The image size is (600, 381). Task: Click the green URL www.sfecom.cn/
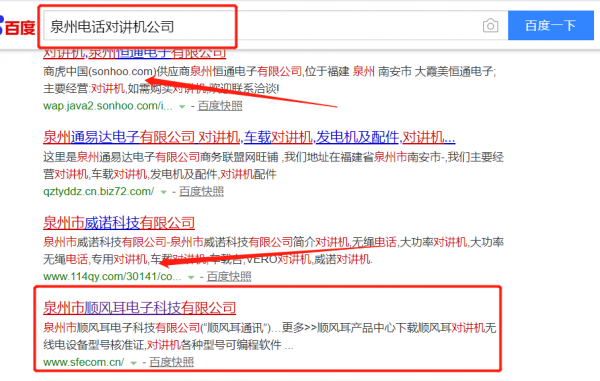pos(83,362)
